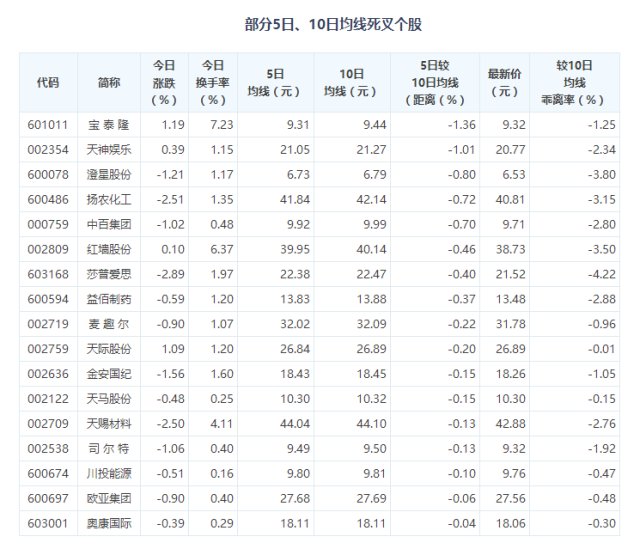Click the stock name 宝泰隆
The image size is (640, 549).
(x=110, y=126)
